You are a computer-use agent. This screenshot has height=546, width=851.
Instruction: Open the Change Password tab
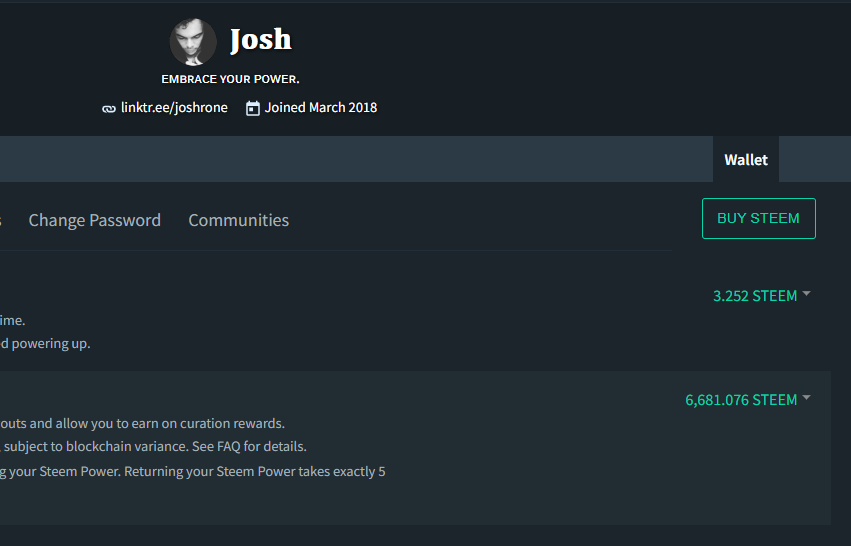pos(95,220)
